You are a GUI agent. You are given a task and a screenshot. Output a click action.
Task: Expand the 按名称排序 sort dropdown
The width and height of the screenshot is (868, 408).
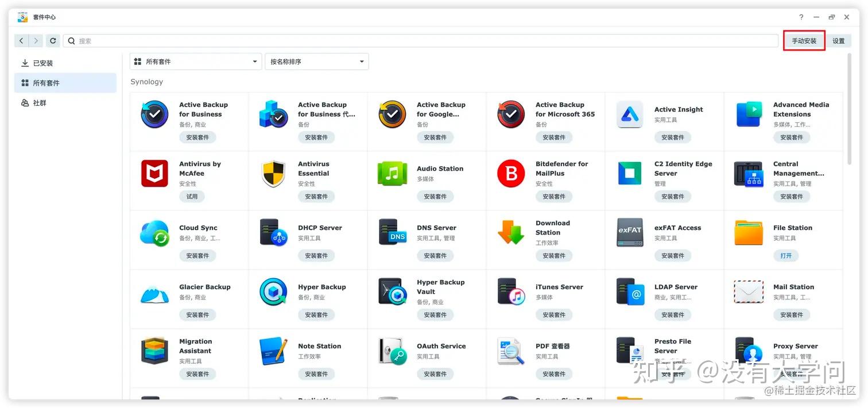point(317,61)
